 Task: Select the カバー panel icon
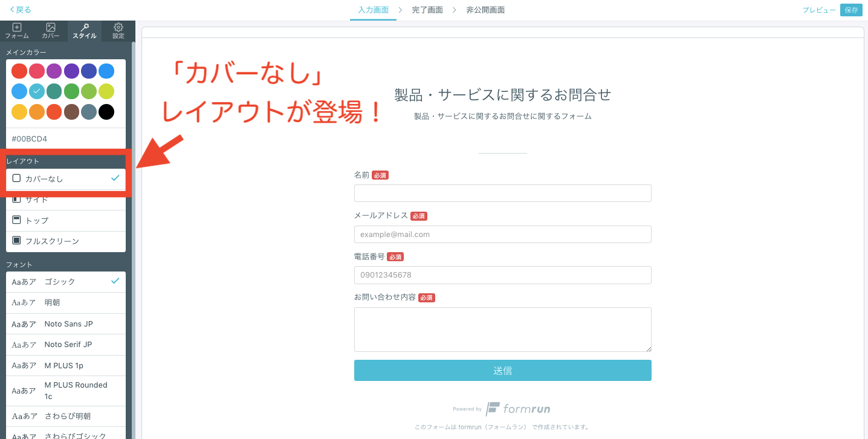click(x=50, y=30)
